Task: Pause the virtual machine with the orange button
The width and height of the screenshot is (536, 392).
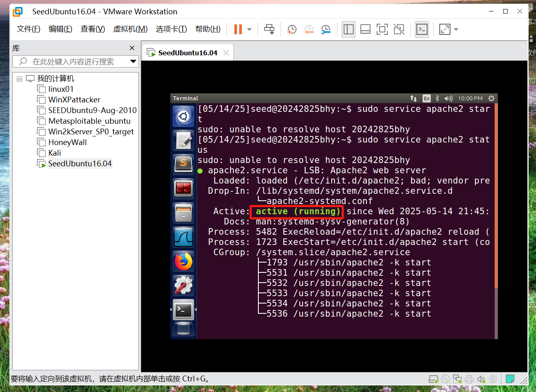Action: point(238,29)
